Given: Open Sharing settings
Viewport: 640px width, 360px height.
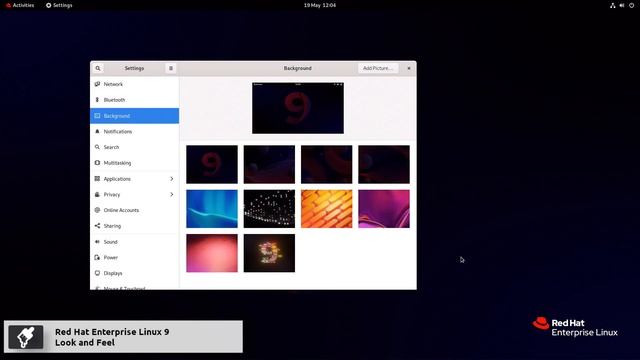Looking at the screenshot, I should click(x=134, y=226).
